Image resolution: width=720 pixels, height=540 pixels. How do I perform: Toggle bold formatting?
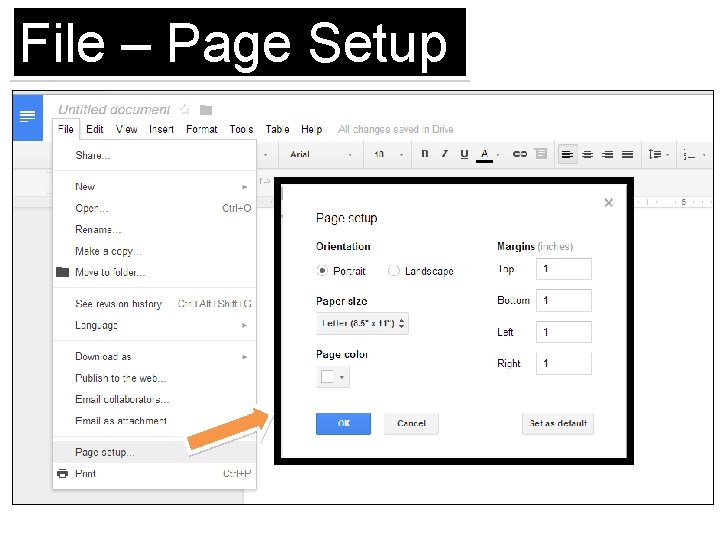(x=425, y=154)
